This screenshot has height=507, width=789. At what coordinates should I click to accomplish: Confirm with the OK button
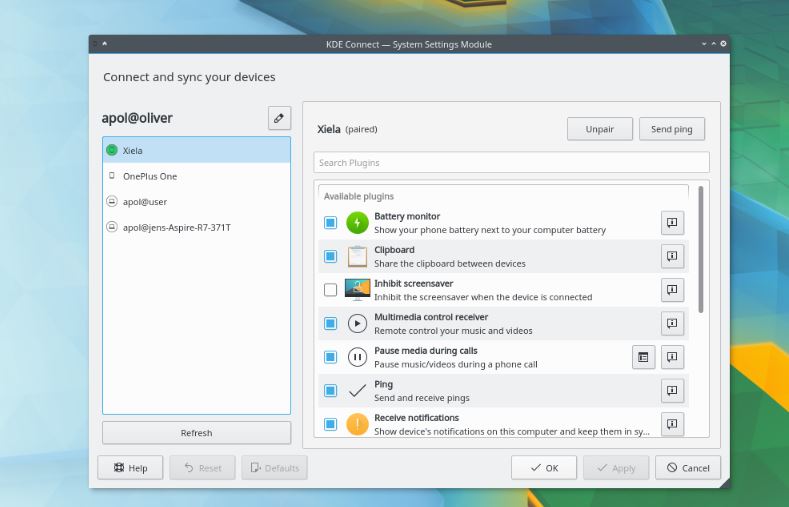[x=544, y=468]
